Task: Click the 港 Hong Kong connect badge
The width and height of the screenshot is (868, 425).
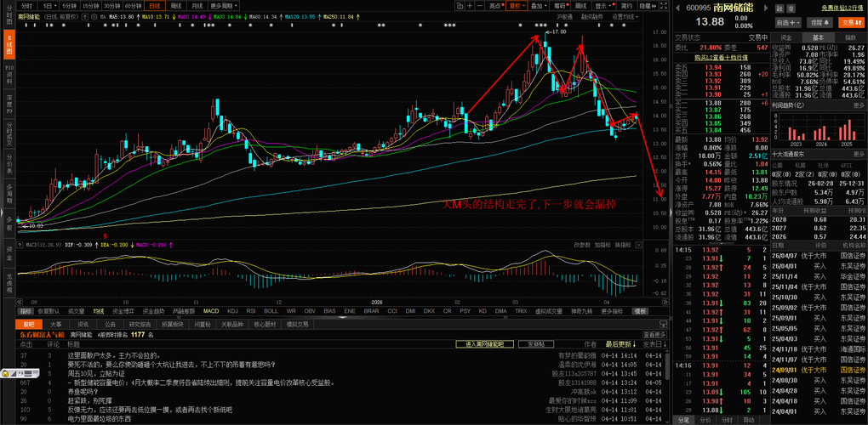Action: click(791, 8)
